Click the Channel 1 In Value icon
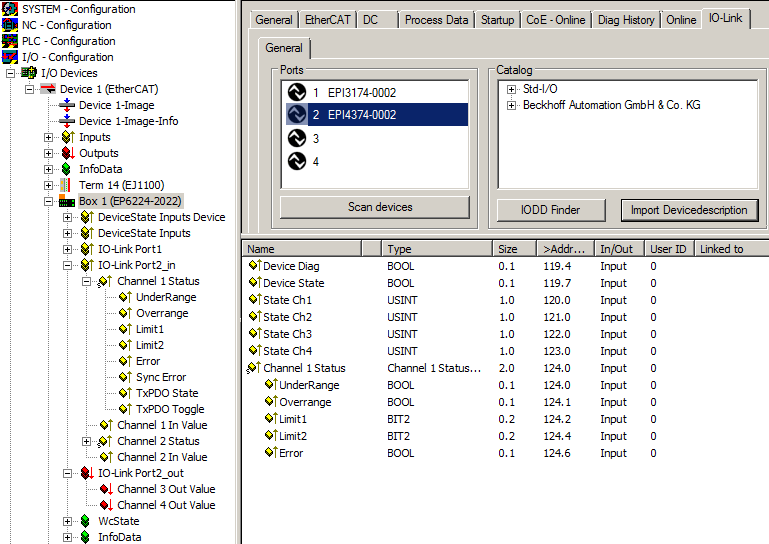 coord(106,425)
